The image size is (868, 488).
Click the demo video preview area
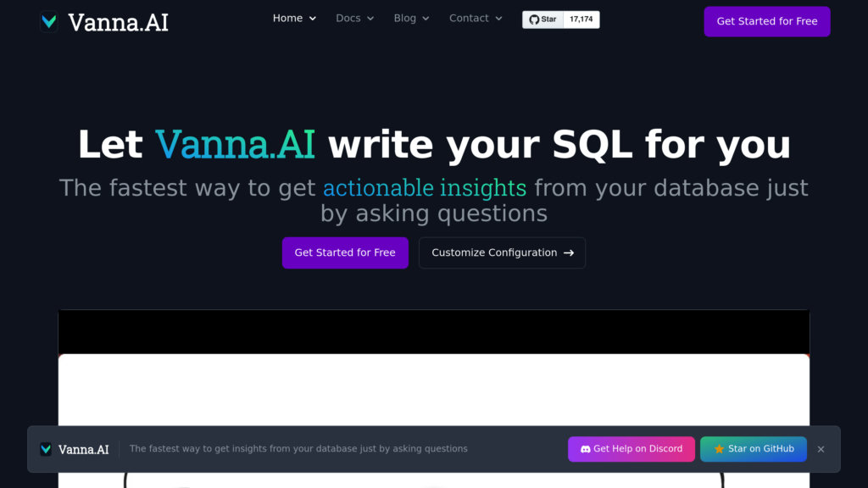click(x=434, y=390)
